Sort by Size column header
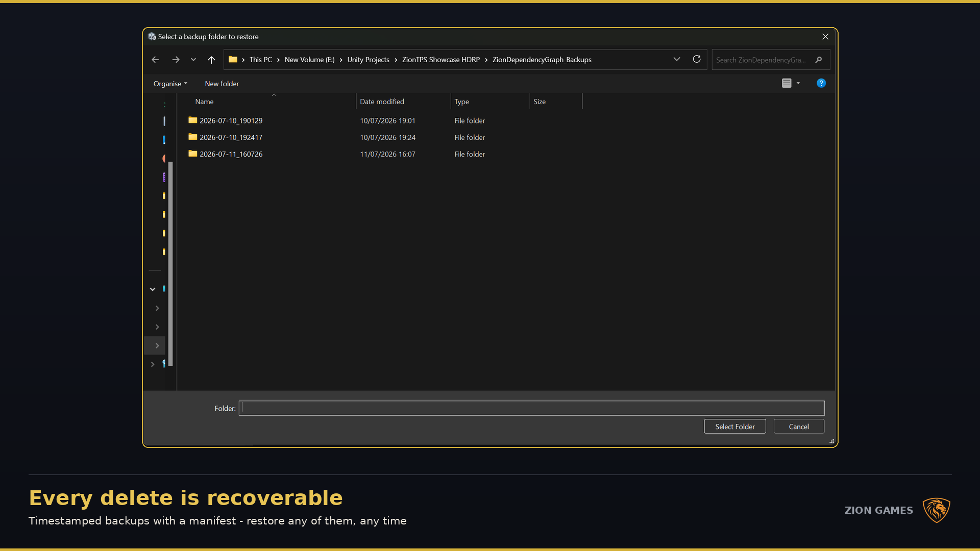 (540, 102)
